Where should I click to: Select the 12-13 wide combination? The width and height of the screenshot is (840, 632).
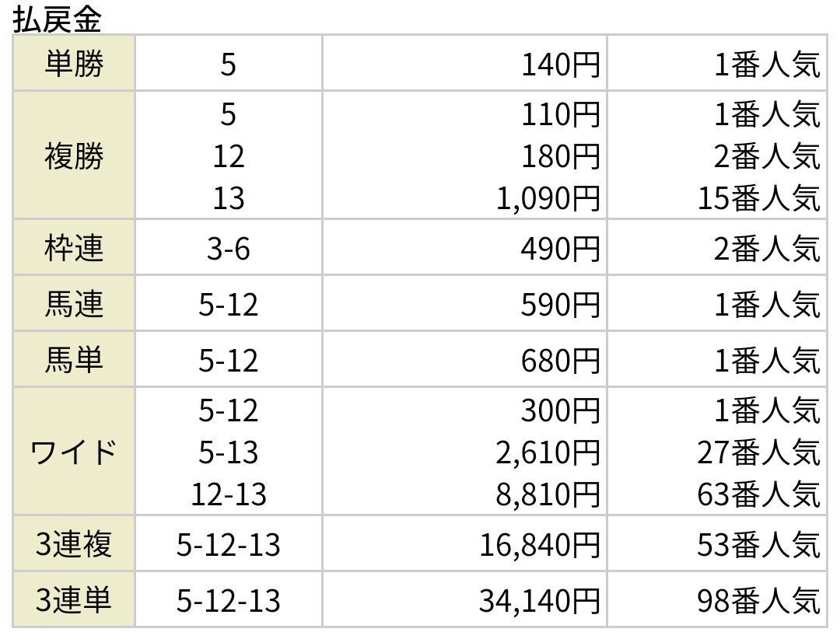pos(229,494)
